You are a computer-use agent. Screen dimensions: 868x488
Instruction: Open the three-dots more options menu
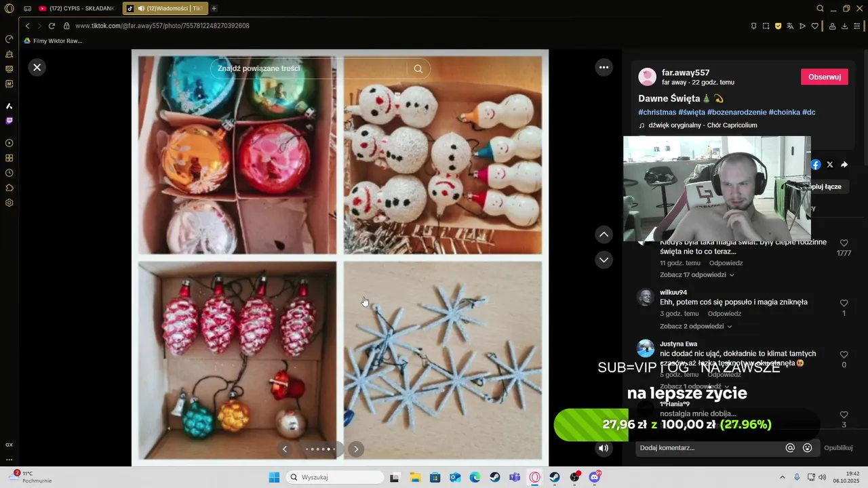click(x=604, y=67)
